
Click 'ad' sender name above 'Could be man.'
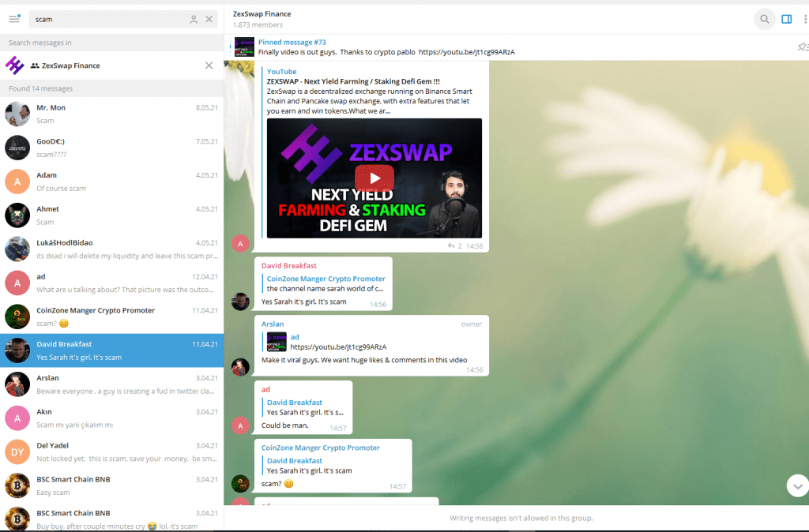click(265, 389)
